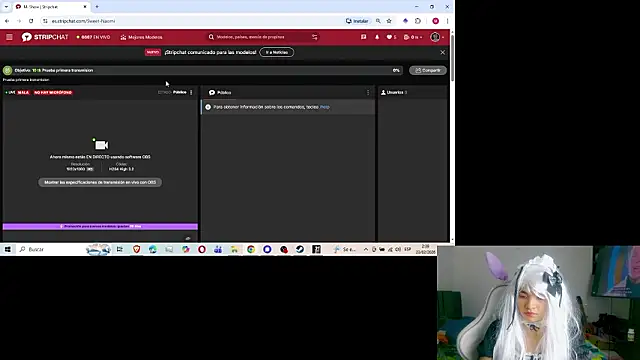Launch Brave browser from the taskbar
Viewport: 640px width, 360px height.
(x=136, y=249)
